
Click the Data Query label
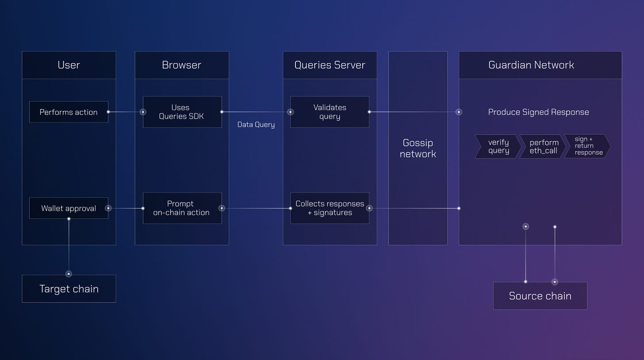[256, 125]
